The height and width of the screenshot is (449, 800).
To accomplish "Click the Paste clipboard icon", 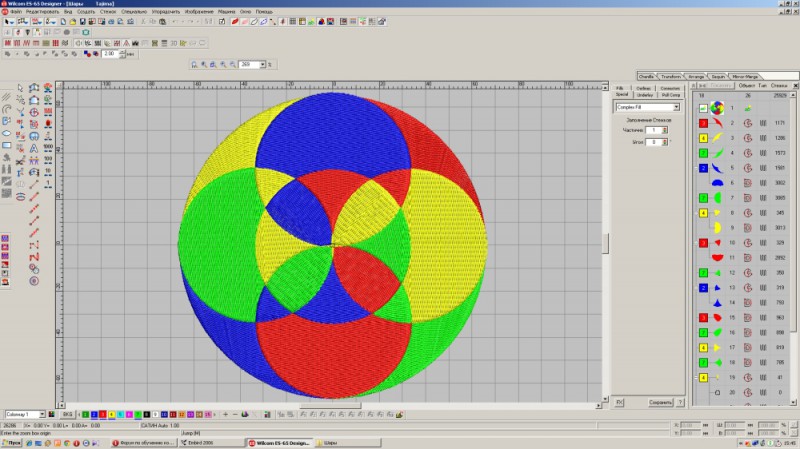I will (162, 21).
